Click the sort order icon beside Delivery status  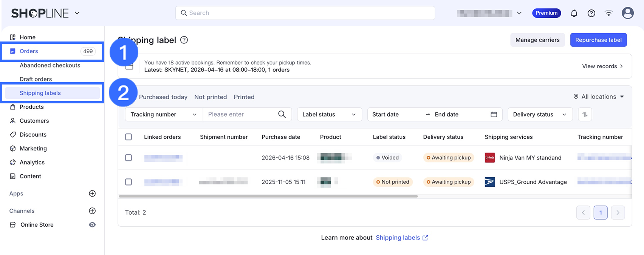coord(585,114)
